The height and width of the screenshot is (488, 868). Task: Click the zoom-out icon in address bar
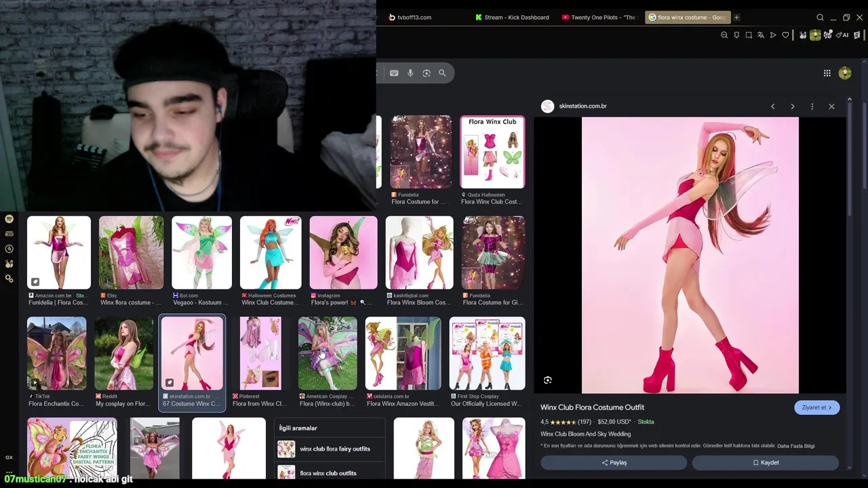pyautogui.click(x=724, y=35)
